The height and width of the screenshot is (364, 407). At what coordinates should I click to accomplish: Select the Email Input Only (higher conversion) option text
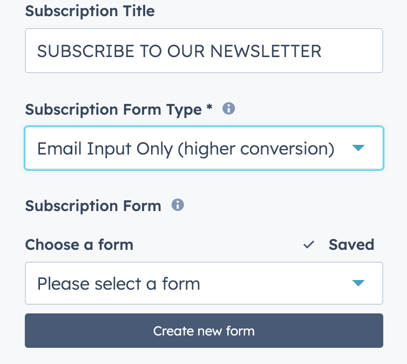click(186, 149)
